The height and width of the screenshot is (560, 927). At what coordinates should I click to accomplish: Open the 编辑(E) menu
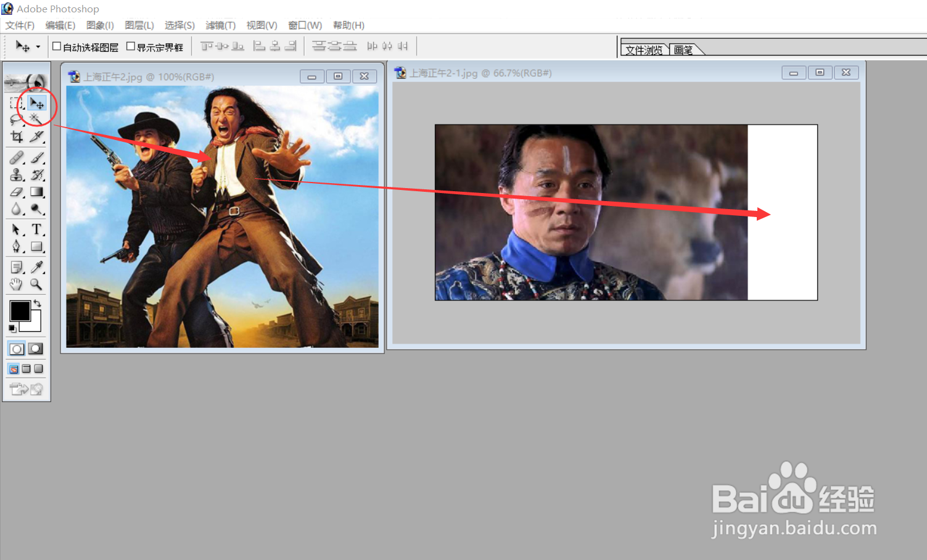pos(60,25)
